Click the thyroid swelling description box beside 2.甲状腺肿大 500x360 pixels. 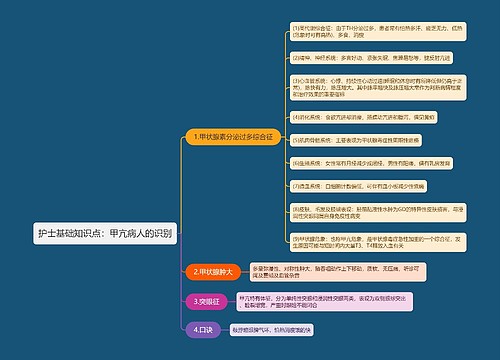click(x=338, y=272)
